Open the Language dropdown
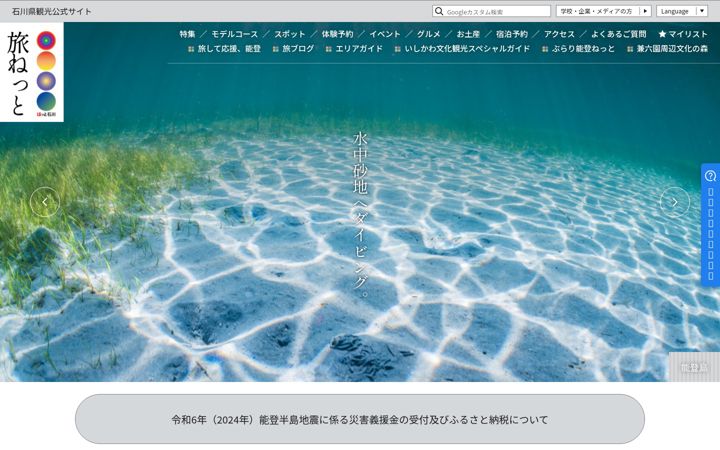This screenshot has height=450, width=720. click(x=681, y=11)
